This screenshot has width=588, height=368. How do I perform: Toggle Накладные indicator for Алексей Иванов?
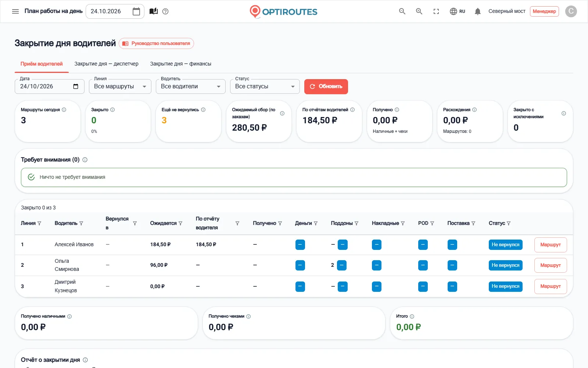tap(377, 245)
